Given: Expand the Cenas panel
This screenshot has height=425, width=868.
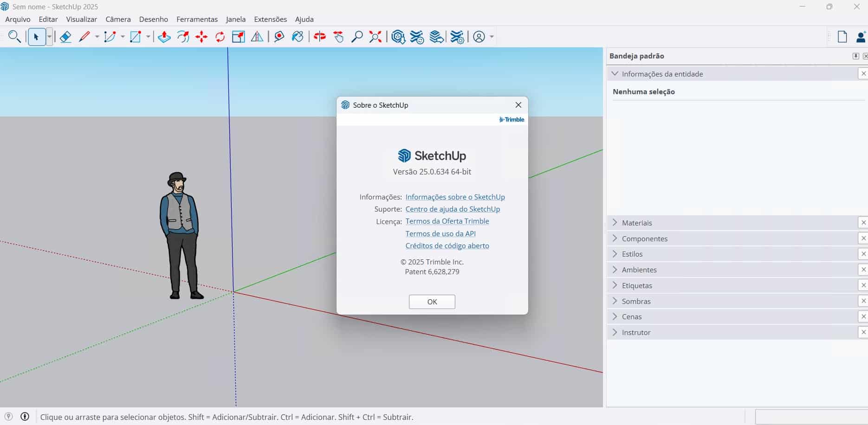Looking at the screenshot, I should (x=615, y=316).
